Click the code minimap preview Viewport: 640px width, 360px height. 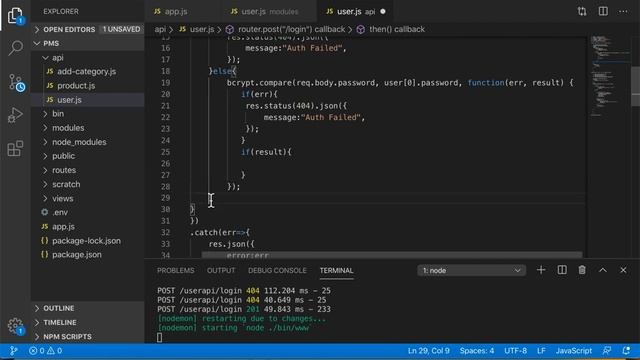(609, 77)
